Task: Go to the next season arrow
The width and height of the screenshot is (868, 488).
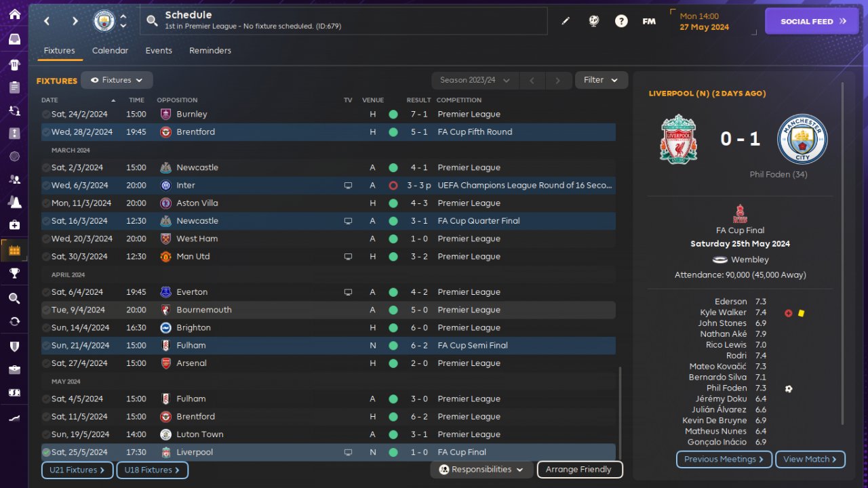Action: (558, 80)
